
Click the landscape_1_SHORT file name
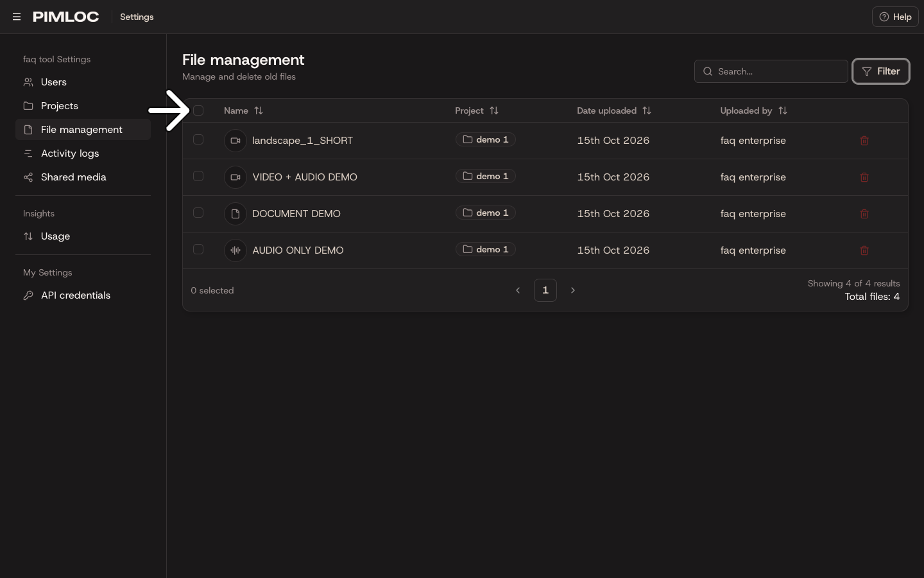pyautogui.click(x=302, y=141)
